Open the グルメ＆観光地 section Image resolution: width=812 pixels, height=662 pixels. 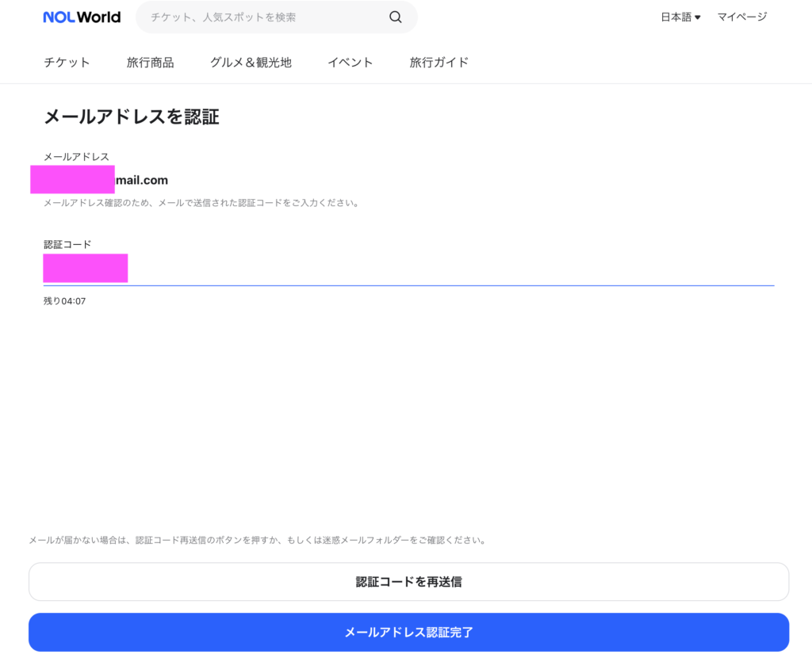[251, 63]
